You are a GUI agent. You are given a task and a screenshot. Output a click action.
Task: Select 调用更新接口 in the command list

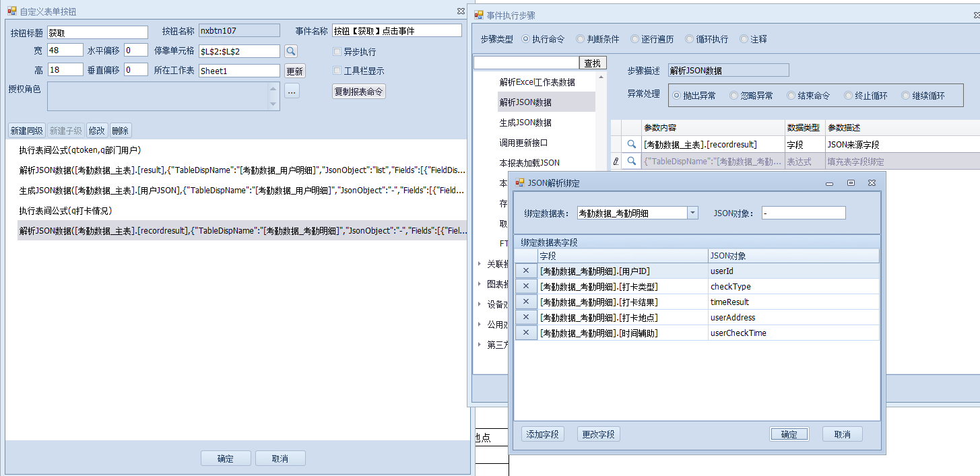[x=523, y=143]
